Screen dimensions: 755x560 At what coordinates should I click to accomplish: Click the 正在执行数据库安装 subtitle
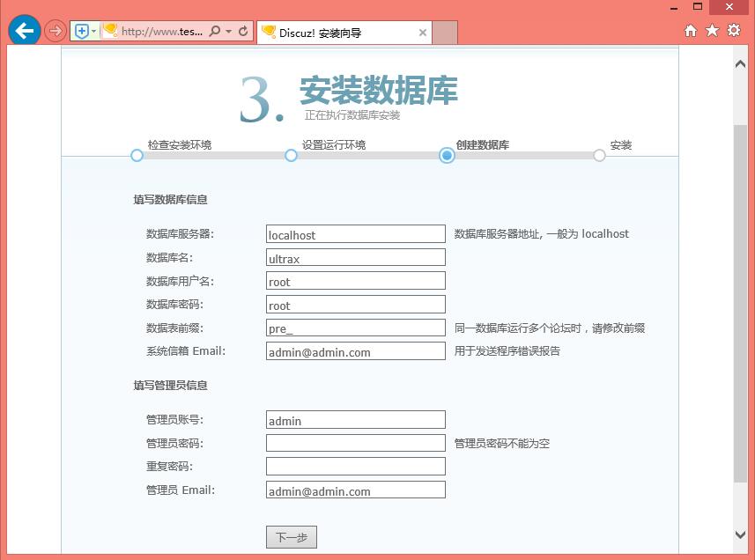pos(352,115)
